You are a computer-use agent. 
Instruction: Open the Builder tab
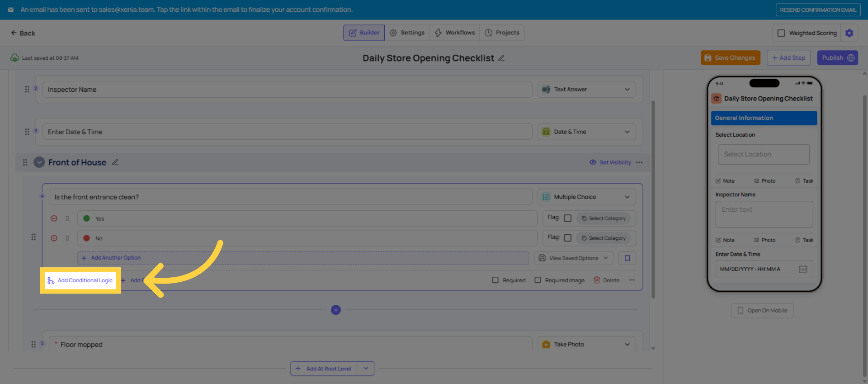click(364, 33)
